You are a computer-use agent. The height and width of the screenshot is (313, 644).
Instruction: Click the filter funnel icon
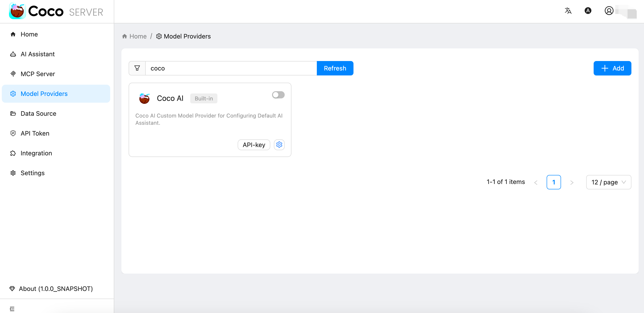[x=137, y=68]
